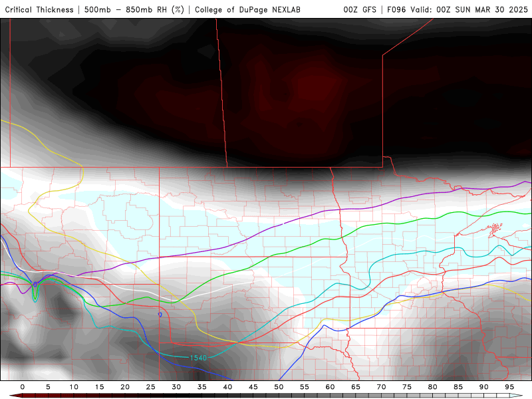This screenshot has height=399, width=532.
Task: Select the colorbar tick label '90'
Action: point(484,387)
